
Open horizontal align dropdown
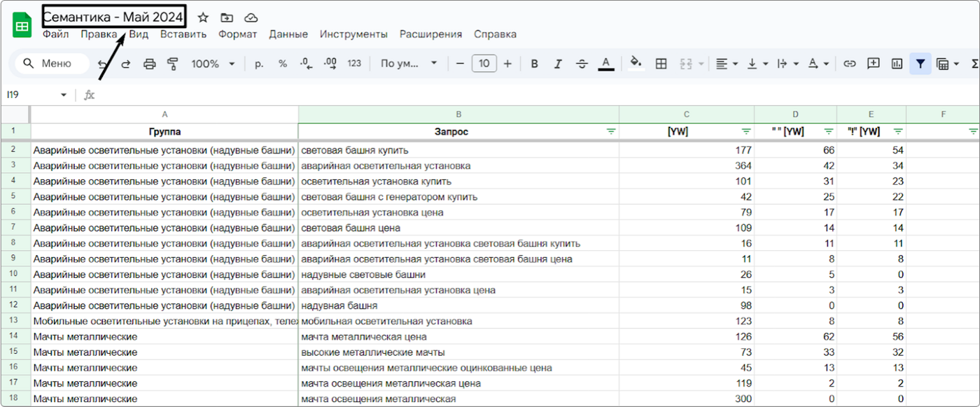click(x=727, y=64)
